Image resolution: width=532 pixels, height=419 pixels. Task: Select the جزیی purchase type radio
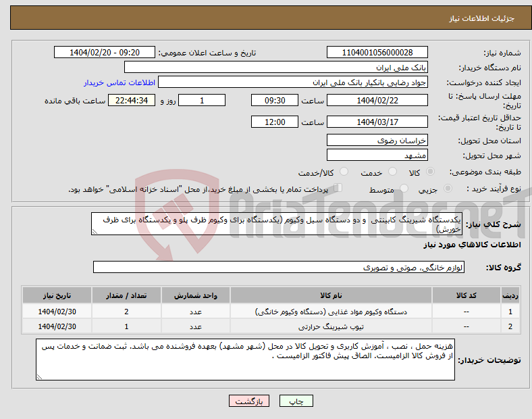448,189
